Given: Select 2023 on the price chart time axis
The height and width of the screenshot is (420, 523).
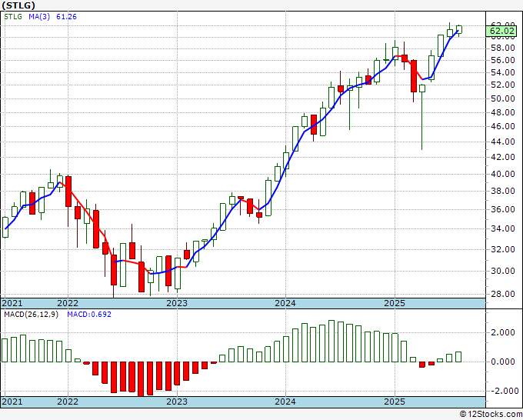Looking at the screenshot, I should 177,303.
